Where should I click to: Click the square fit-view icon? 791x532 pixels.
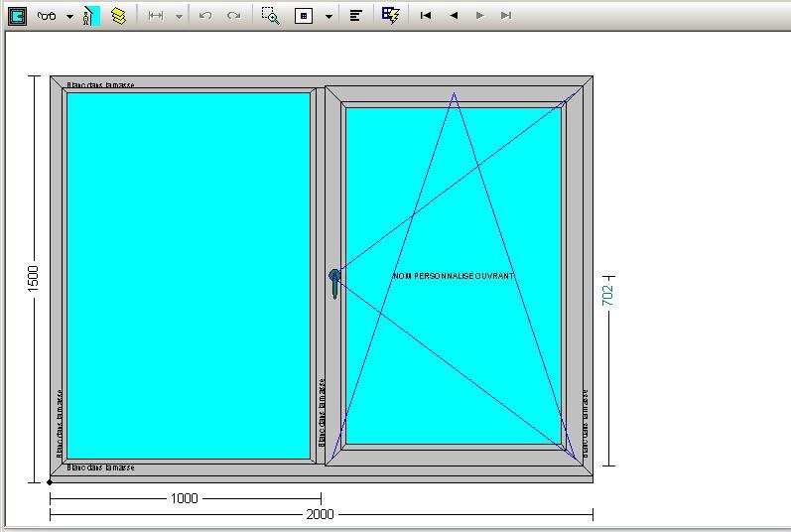[x=304, y=16]
